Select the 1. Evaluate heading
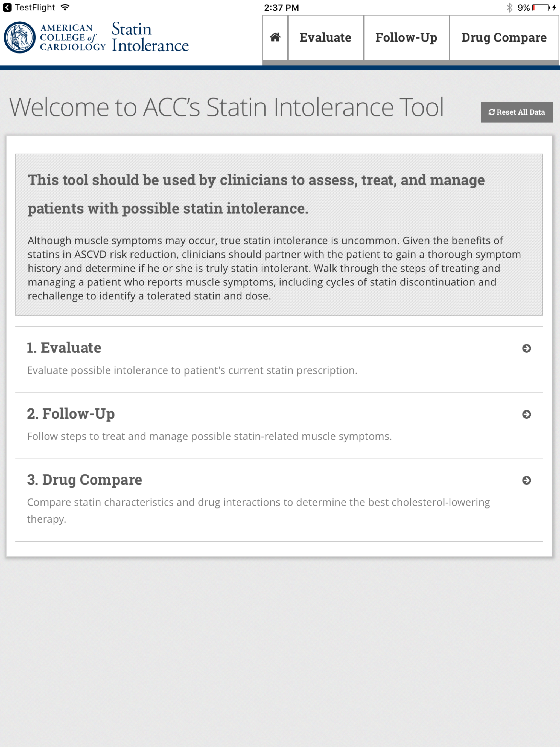This screenshot has width=560, height=747. (x=64, y=348)
